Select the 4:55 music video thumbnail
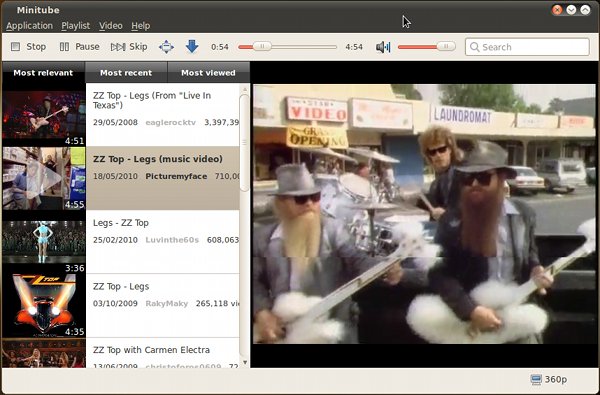 (44, 178)
